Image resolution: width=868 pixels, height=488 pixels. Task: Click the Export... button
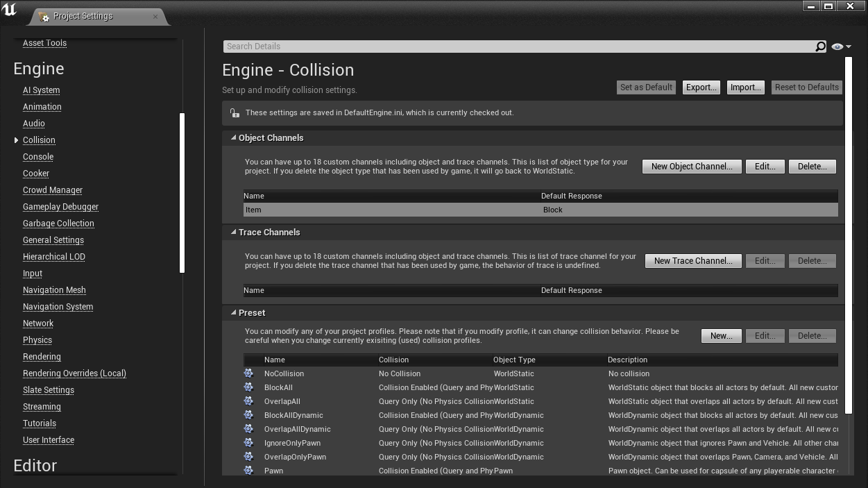coord(701,87)
